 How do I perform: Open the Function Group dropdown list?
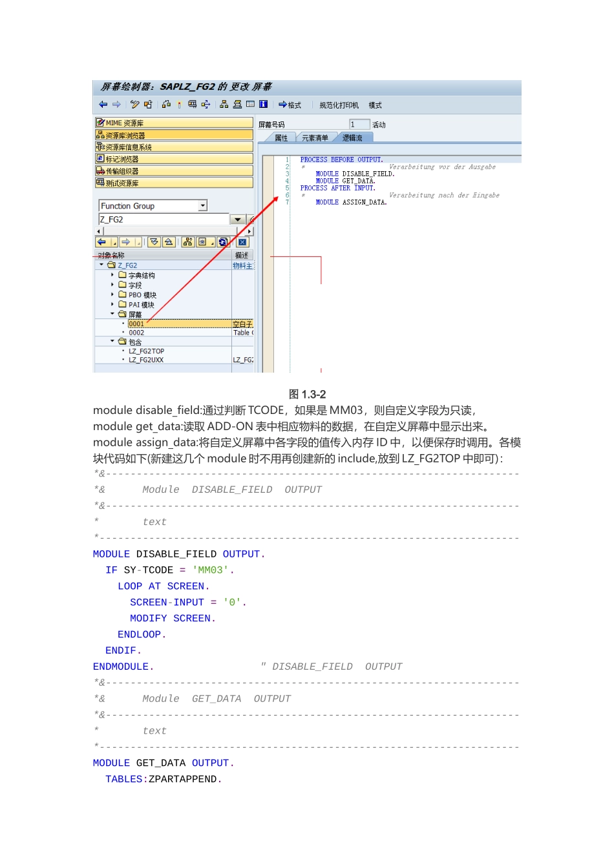pos(203,205)
